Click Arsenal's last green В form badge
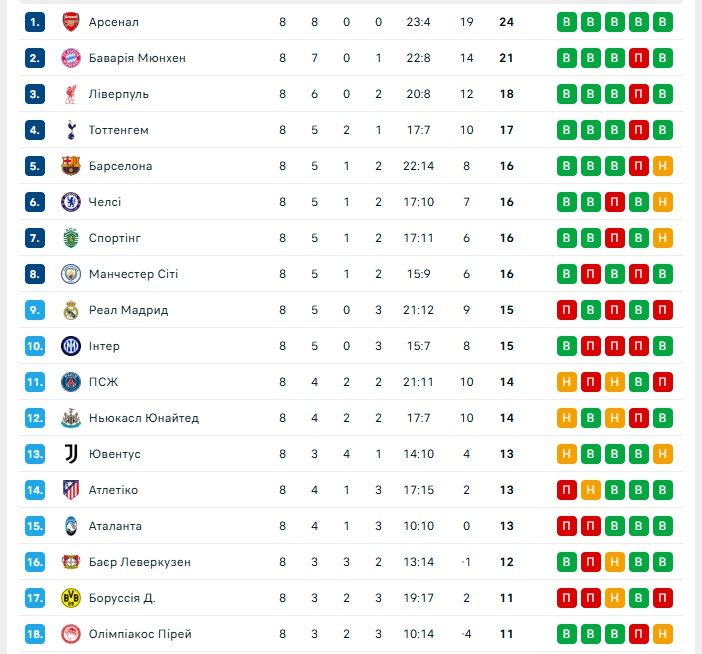The width and height of the screenshot is (702, 654). (x=663, y=22)
